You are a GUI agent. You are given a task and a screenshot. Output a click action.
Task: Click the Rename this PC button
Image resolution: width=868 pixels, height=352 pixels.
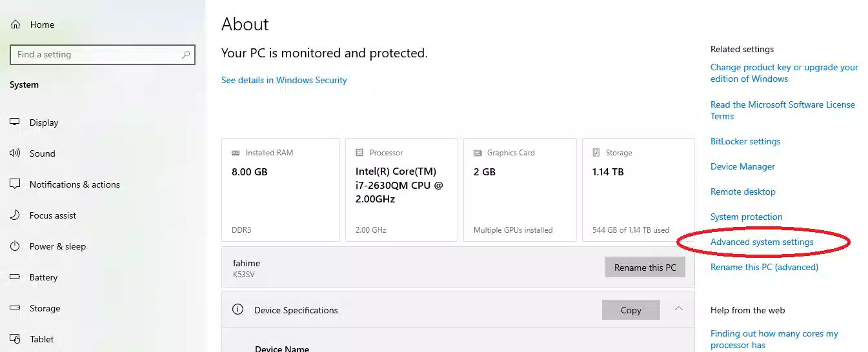coord(645,268)
